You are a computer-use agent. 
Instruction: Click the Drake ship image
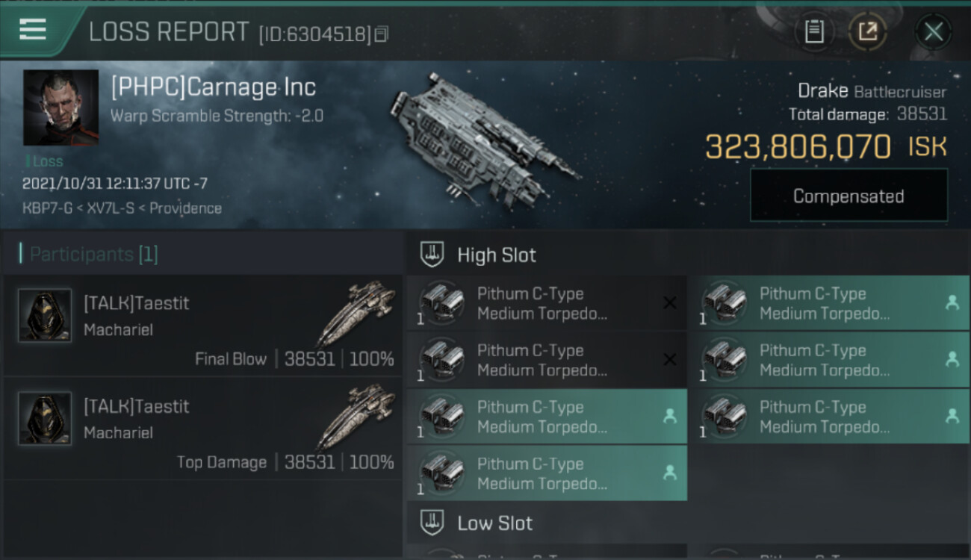pos(483,140)
